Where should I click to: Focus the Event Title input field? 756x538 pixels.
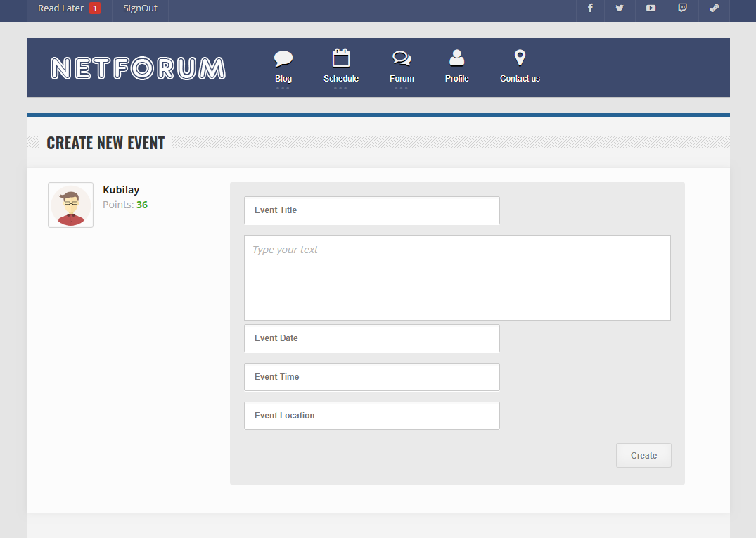(371, 210)
